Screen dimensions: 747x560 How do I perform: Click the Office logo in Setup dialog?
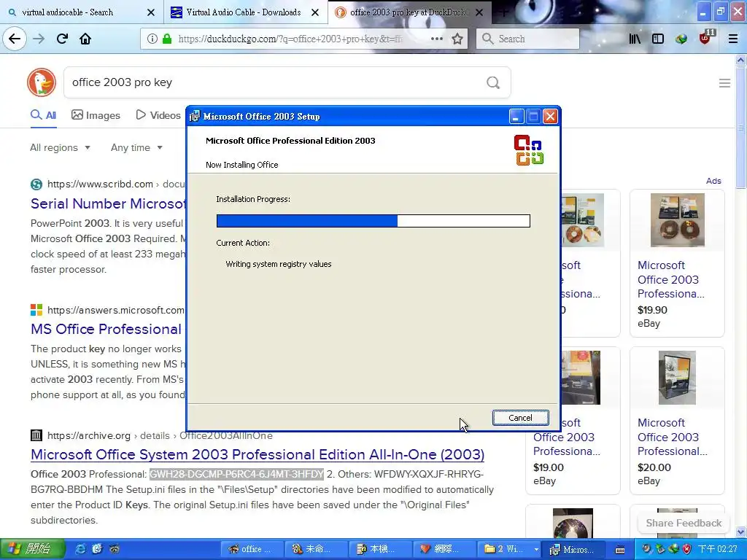point(529,150)
